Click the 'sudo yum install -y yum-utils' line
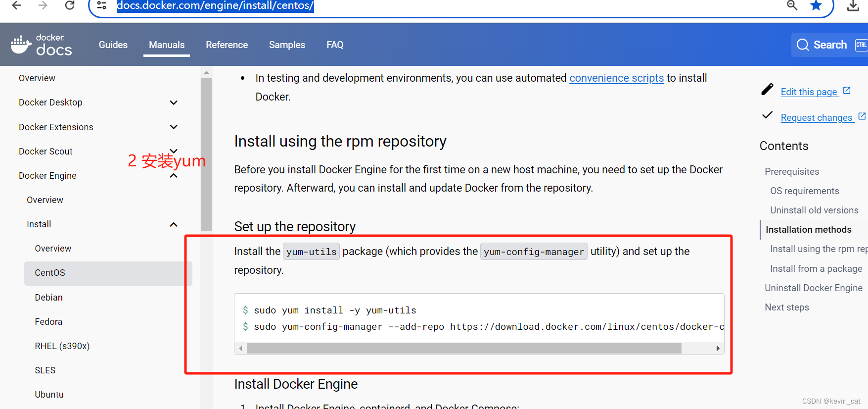868x409 pixels. tap(335, 310)
